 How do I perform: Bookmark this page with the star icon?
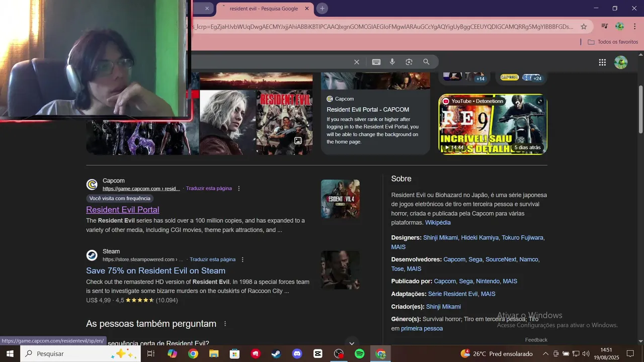click(x=584, y=27)
